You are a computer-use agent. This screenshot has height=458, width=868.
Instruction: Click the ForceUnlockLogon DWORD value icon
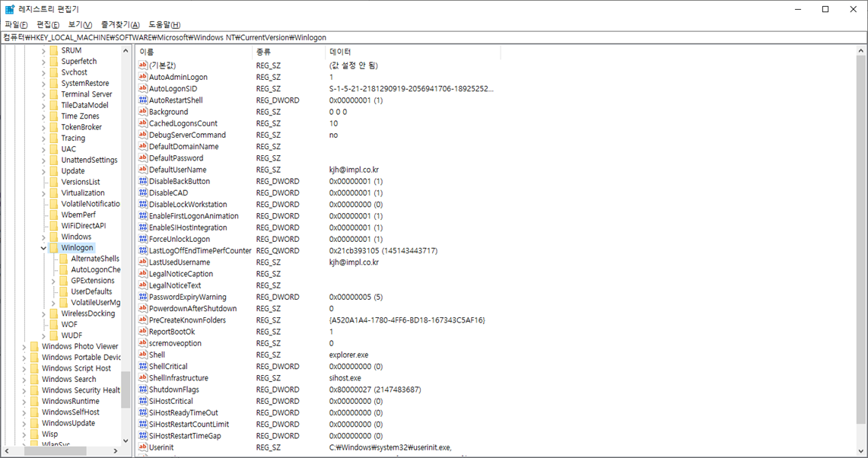(x=143, y=239)
